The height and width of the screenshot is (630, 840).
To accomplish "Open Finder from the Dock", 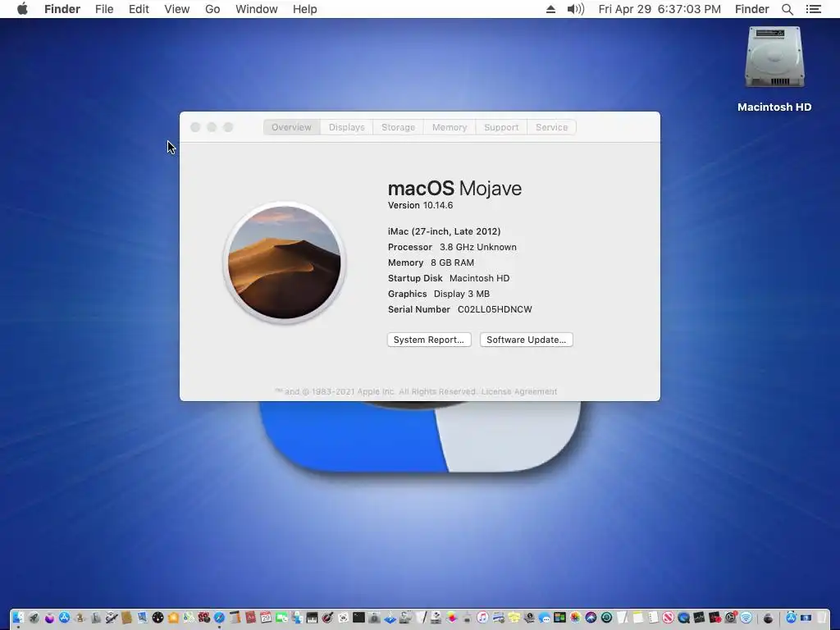I will tap(18, 618).
